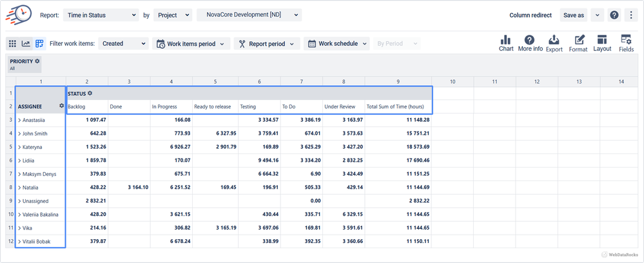This screenshot has width=644, height=263.
Task: Open the Report period menu
Action: (x=268, y=44)
